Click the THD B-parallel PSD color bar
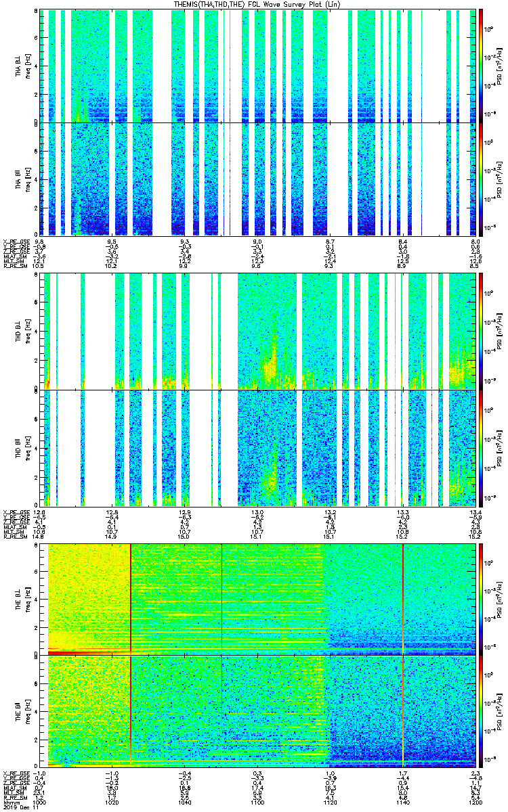The height and width of the screenshot is (812, 508). tap(481, 447)
